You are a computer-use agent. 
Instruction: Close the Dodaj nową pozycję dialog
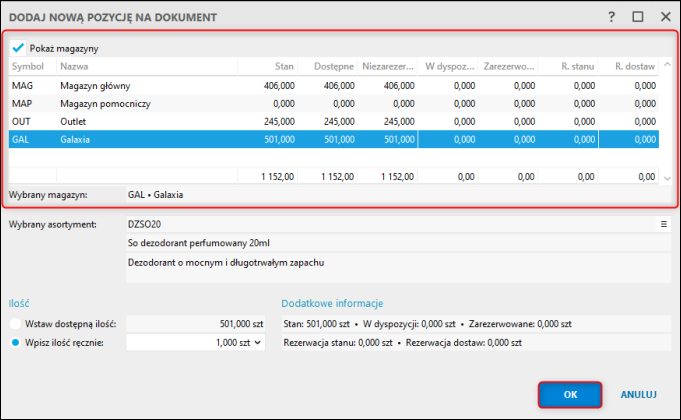[x=665, y=17]
